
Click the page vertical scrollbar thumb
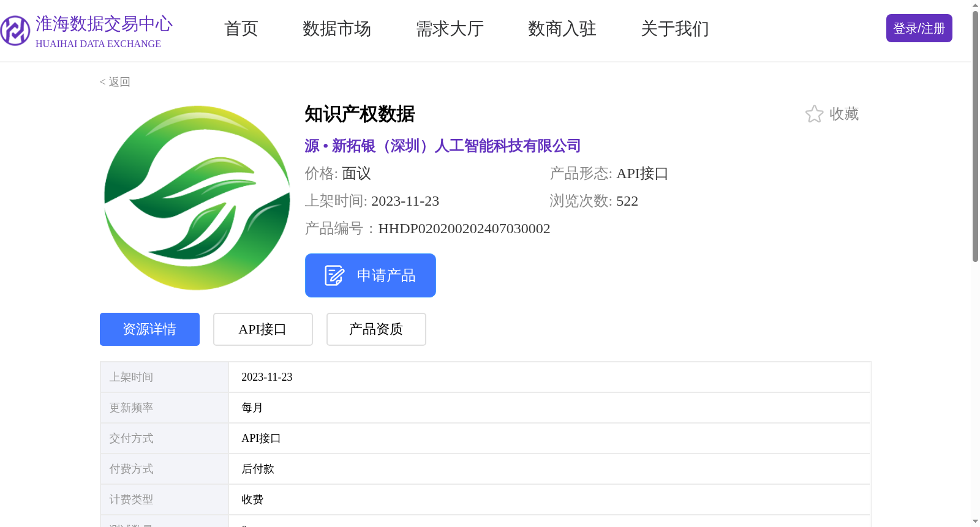coord(976,136)
